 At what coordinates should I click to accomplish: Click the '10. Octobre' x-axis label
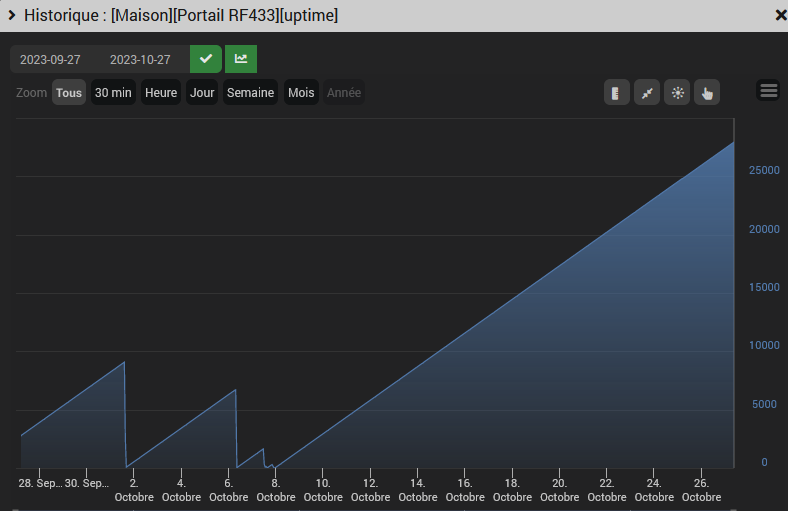[x=323, y=490]
